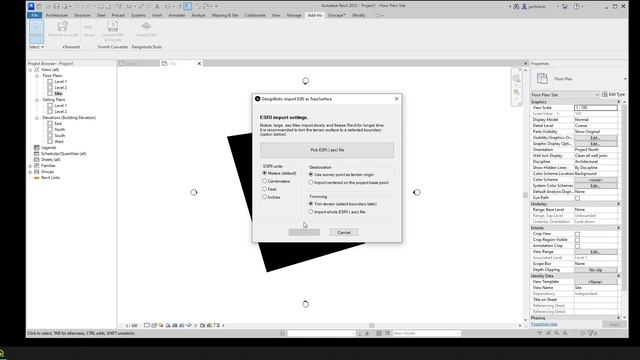Click the Import ESRI ribbon icon

pos(146,26)
